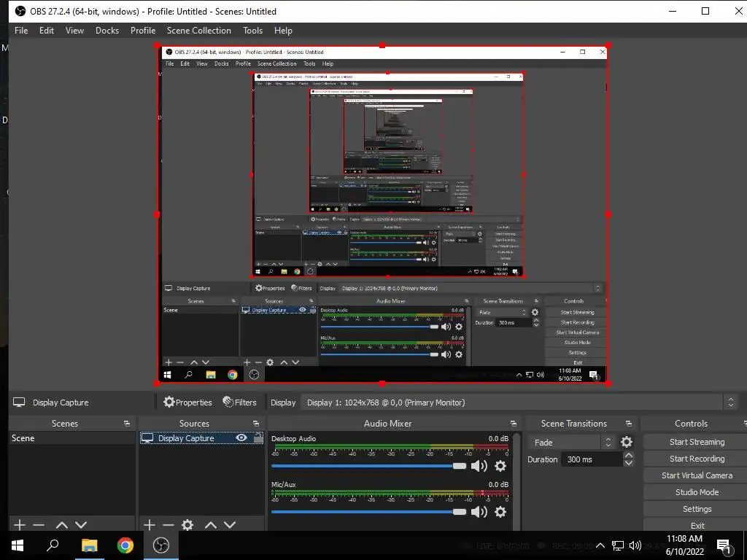Move scene down in Scenes list
The width and height of the screenshot is (747, 560).
(81, 525)
